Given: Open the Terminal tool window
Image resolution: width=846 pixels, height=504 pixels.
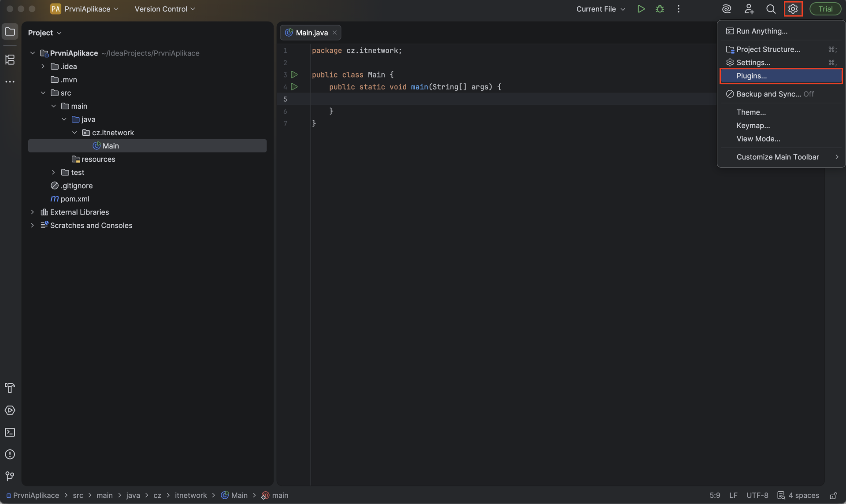Looking at the screenshot, I should (10, 432).
